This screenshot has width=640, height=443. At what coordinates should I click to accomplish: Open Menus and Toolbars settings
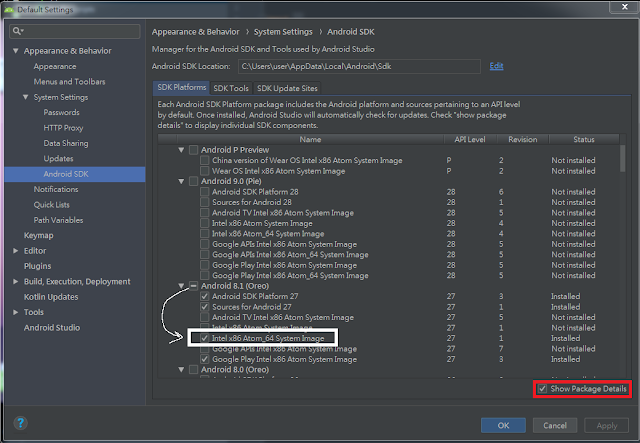click(x=69, y=82)
